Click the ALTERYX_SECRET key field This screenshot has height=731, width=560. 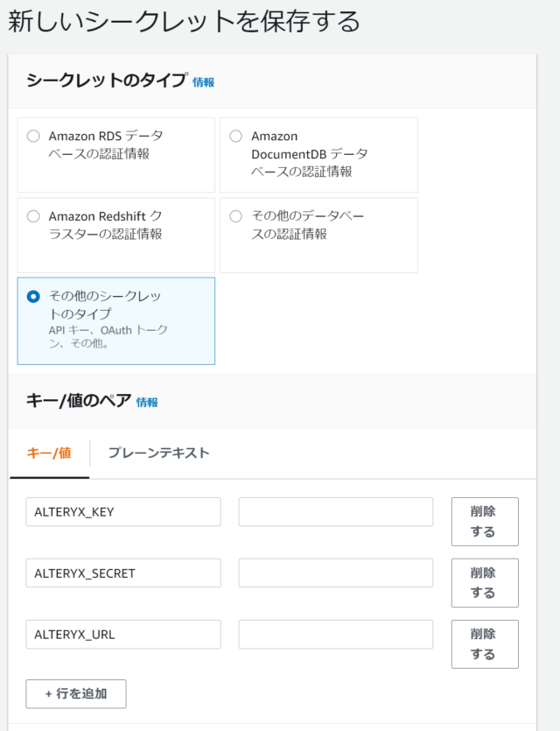click(123, 573)
